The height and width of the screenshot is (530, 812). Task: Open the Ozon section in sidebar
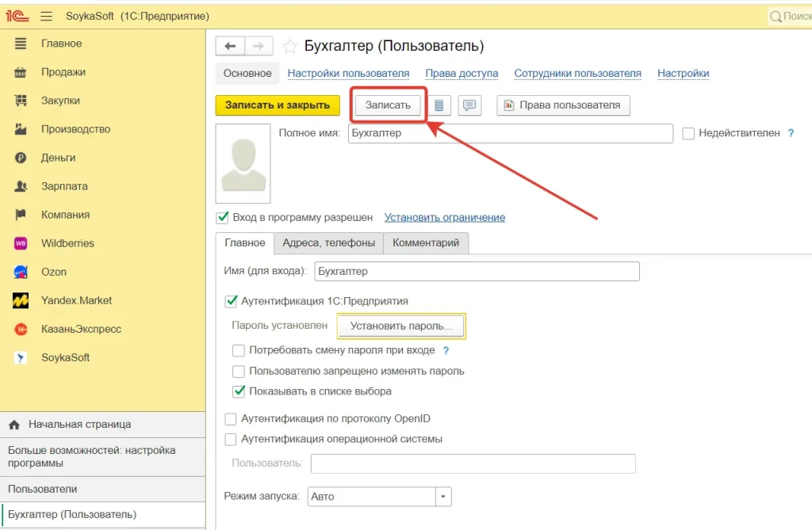click(54, 272)
